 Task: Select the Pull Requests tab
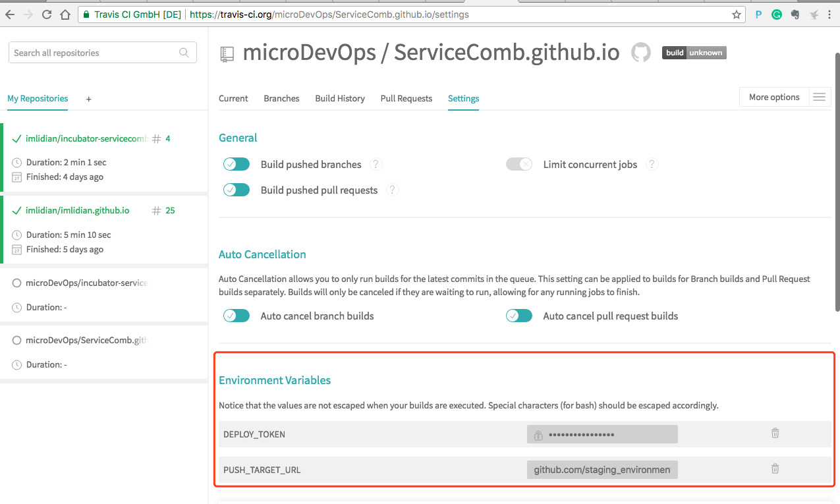(406, 98)
